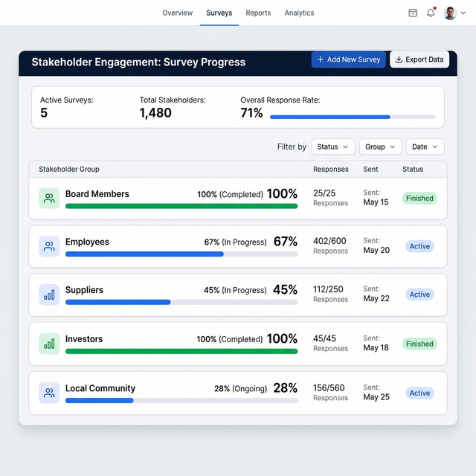Screen dimensions: 476x476
Task: Click the 112/250 responses value
Action: 328,289
